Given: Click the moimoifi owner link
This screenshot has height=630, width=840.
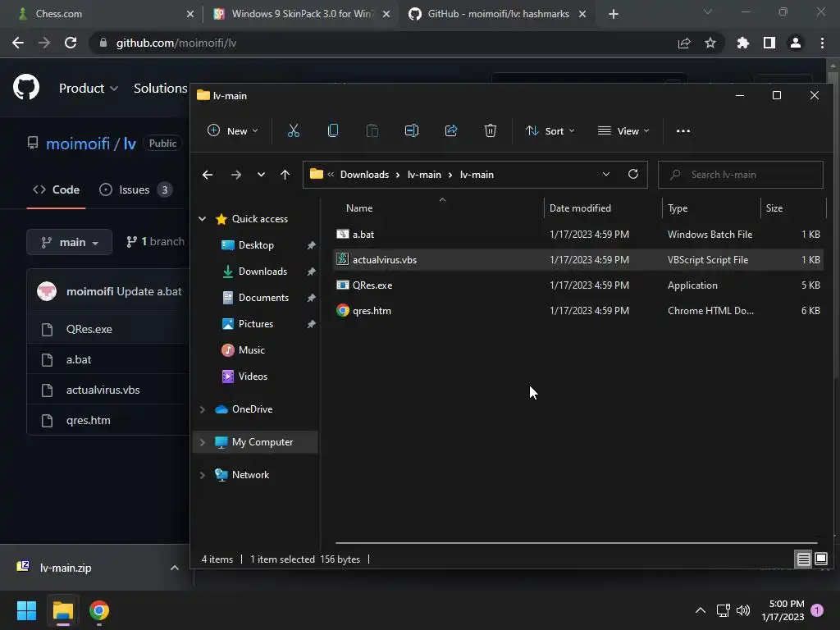Looking at the screenshot, I should [x=78, y=144].
